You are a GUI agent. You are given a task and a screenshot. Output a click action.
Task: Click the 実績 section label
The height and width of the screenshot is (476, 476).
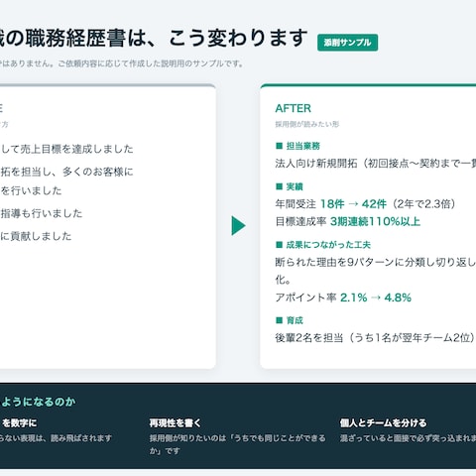295,186
